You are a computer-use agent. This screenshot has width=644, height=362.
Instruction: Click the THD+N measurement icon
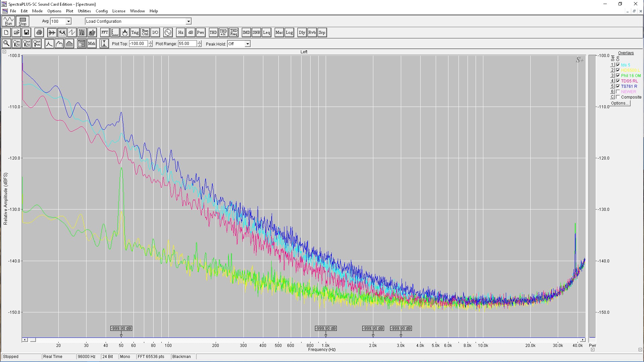coord(223,33)
